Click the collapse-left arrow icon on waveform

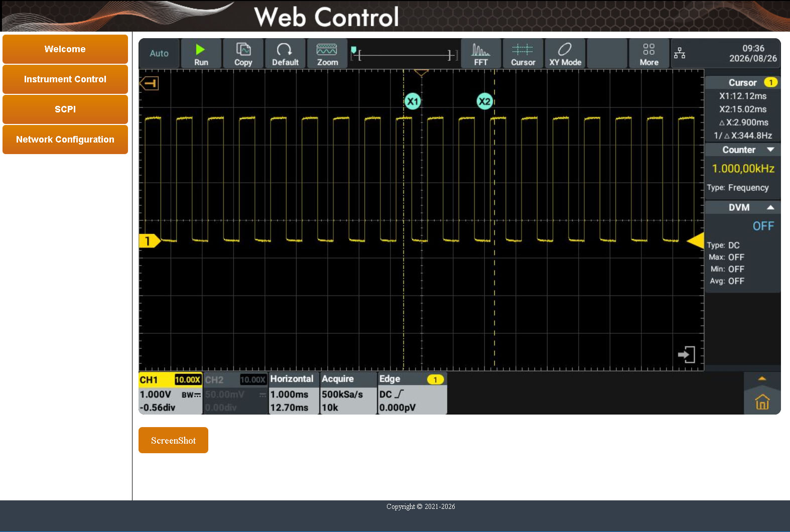point(149,83)
